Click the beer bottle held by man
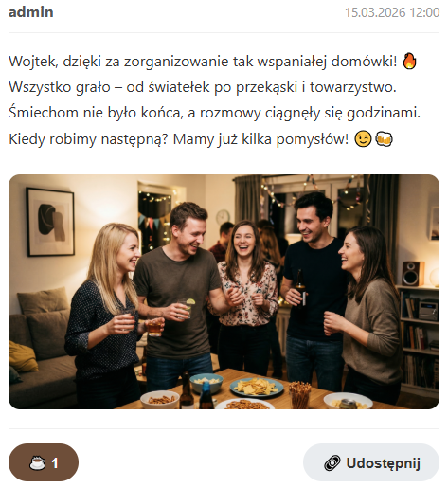 [300, 292]
